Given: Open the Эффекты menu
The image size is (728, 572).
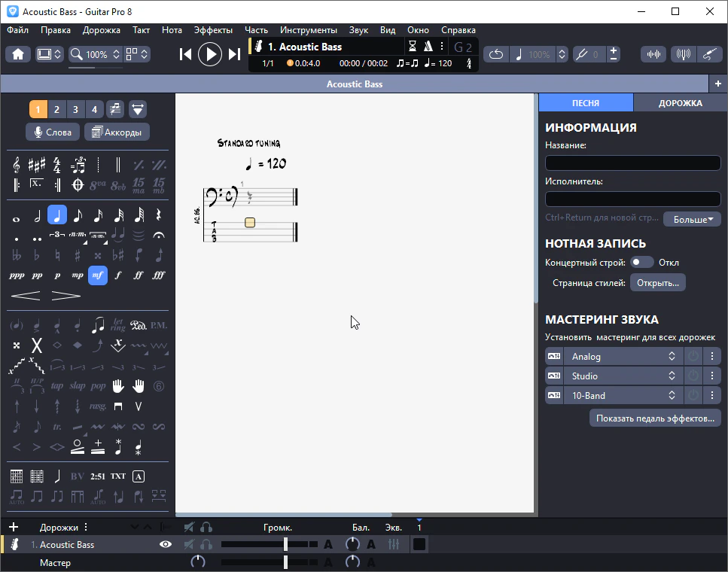Looking at the screenshot, I should [213, 30].
